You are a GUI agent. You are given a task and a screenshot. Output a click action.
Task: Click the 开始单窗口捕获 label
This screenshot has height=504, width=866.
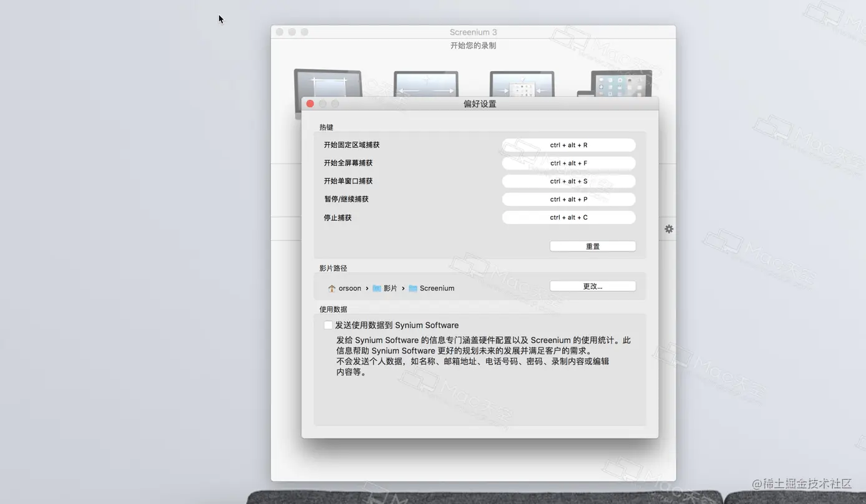[x=348, y=181]
